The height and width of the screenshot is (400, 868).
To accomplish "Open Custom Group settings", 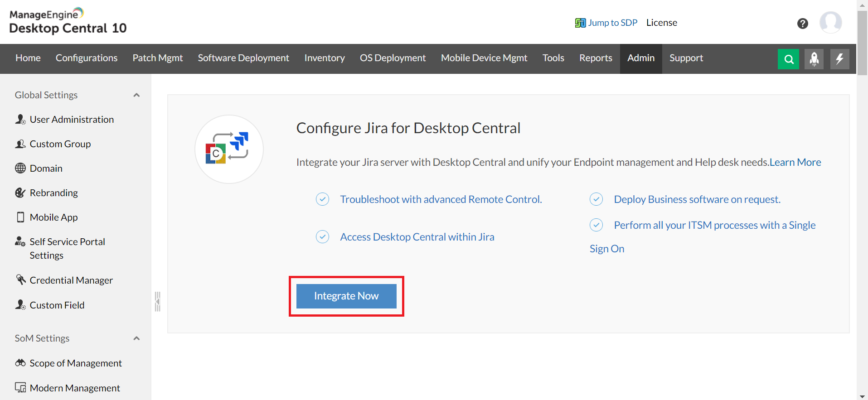I will (x=60, y=144).
